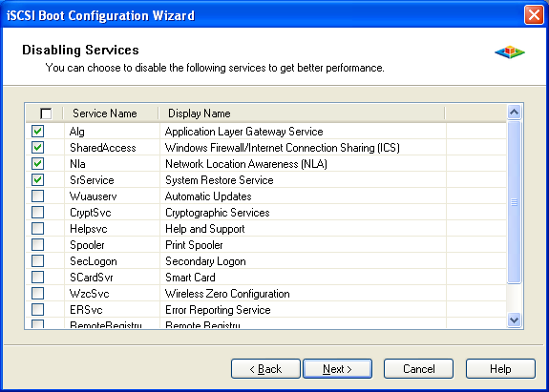Check the CryptSvc service checkbox
This screenshot has width=549, height=392.
point(38,213)
